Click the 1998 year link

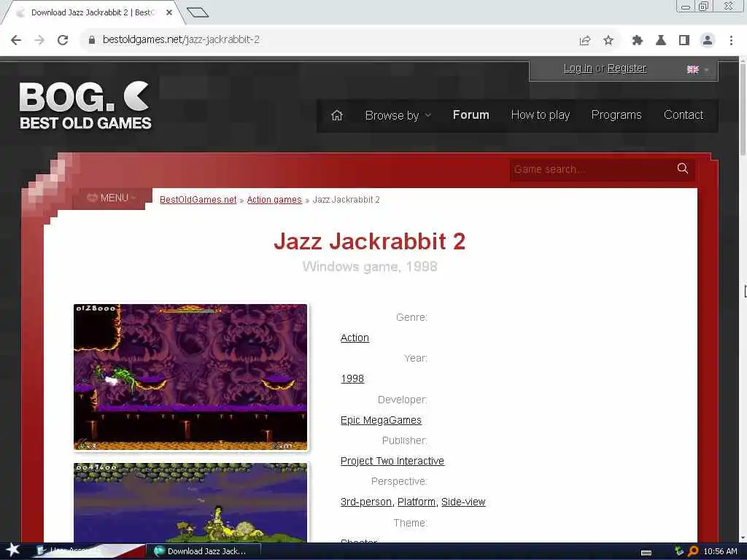(x=352, y=378)
